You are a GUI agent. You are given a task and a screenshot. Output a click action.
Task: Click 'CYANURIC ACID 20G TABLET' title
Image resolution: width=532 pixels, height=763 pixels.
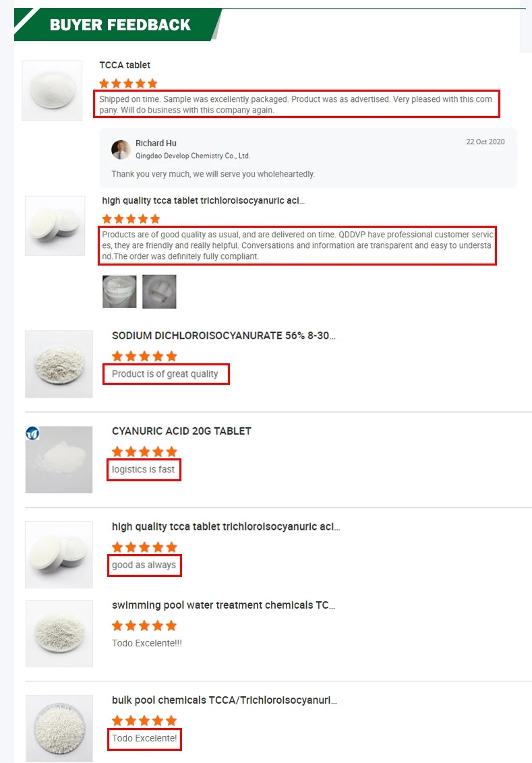tap(181, 431)
